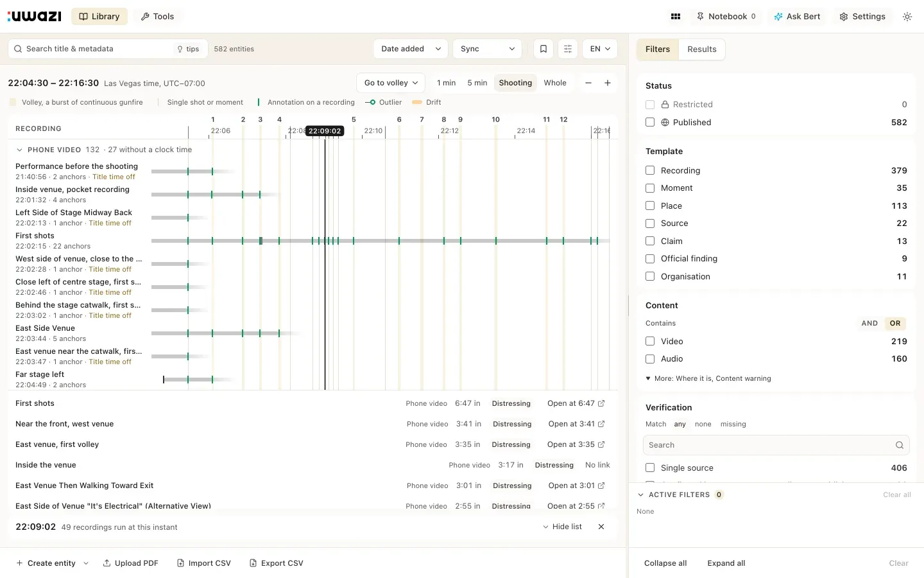Open the EN language dropdown

[600, 49]
